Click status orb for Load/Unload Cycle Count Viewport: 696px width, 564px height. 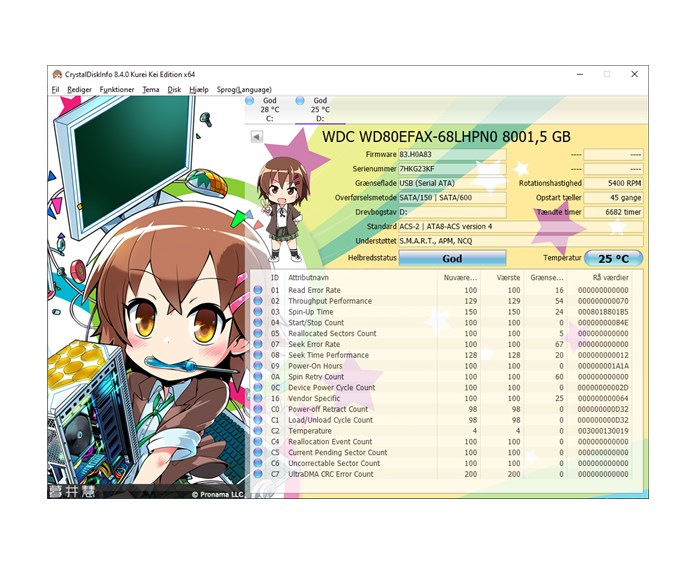coord(258,420)
